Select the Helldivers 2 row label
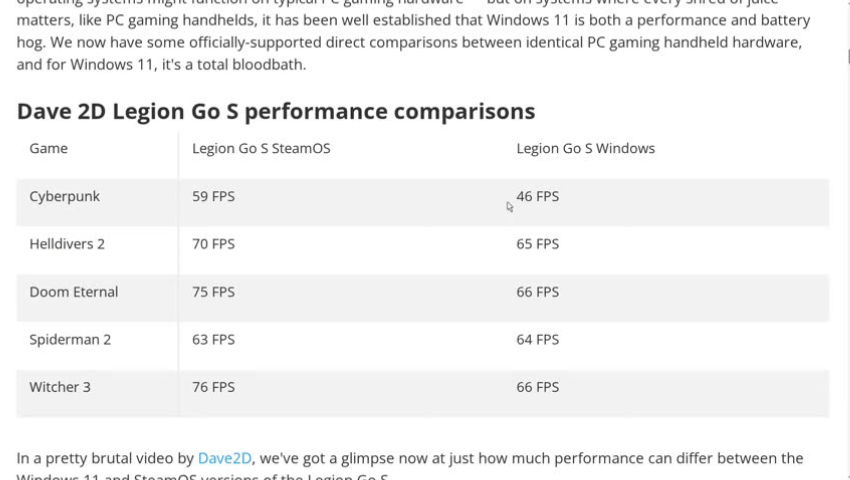This screenshot has height=480, width=850. 67,244
